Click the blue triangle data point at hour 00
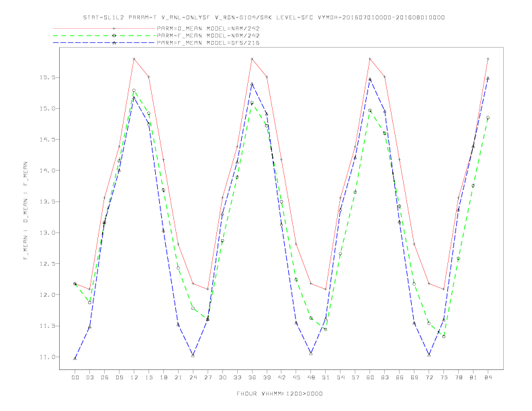 75,359
